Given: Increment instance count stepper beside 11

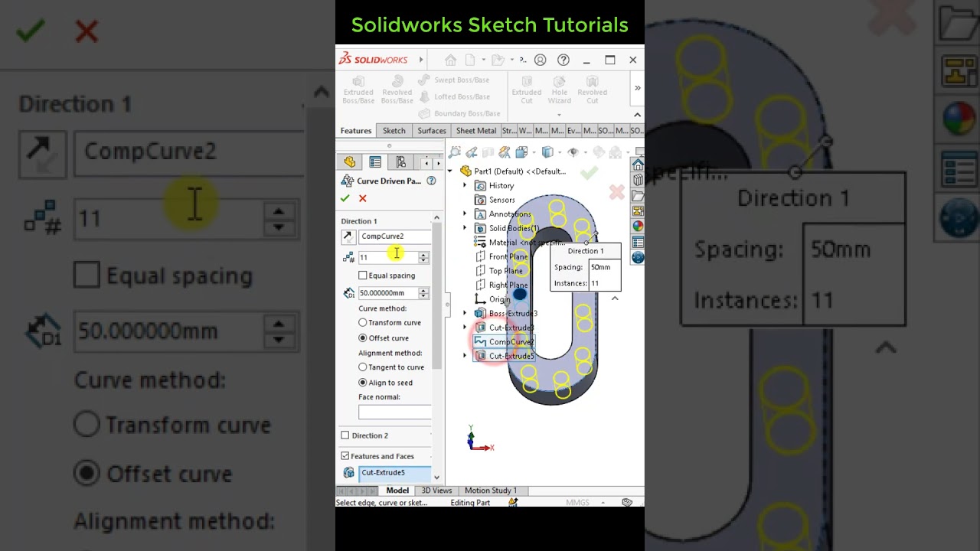Looking at the screenshot, I should 423,255.
